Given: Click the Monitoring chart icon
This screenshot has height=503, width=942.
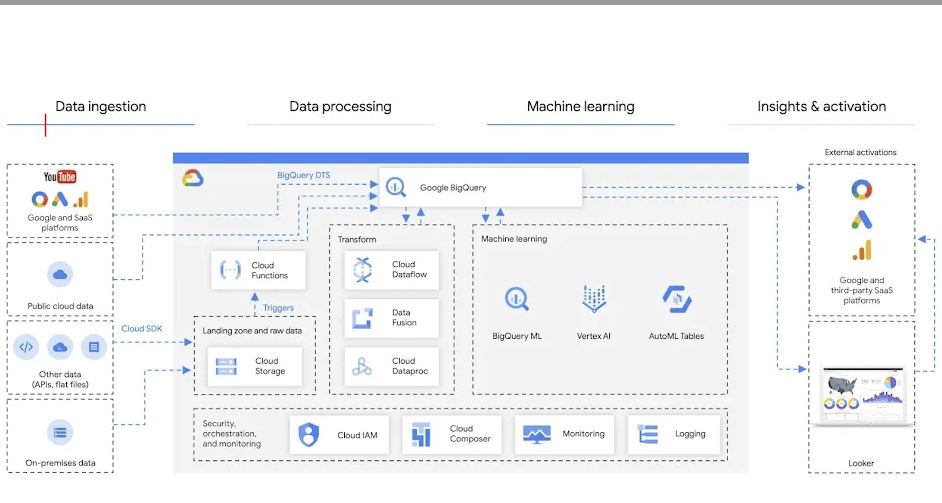Looking at the screenshot, I should pyautogui.click(x=536, y=434).
